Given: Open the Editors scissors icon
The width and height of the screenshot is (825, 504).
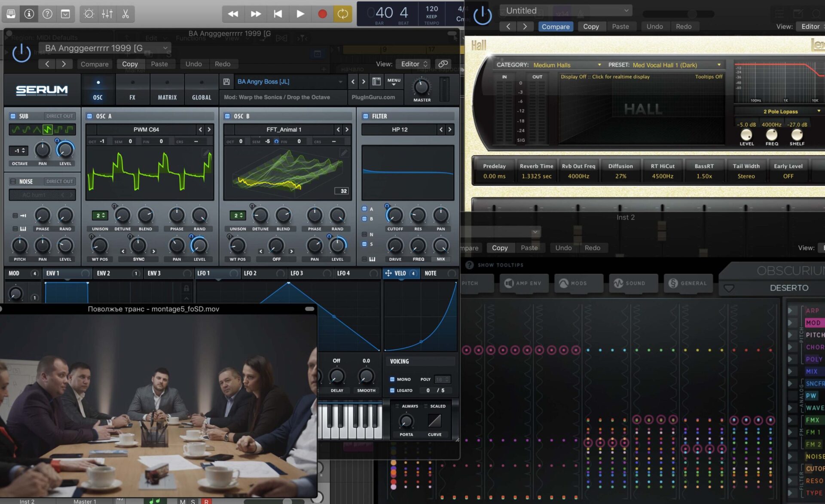Looking at the screenshot, I should point(125,14).
